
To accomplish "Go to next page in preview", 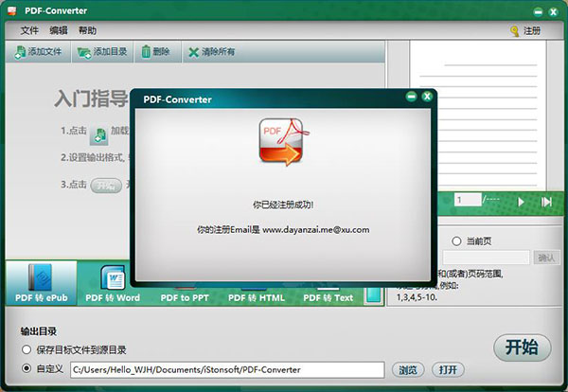I will click(521, 201).
